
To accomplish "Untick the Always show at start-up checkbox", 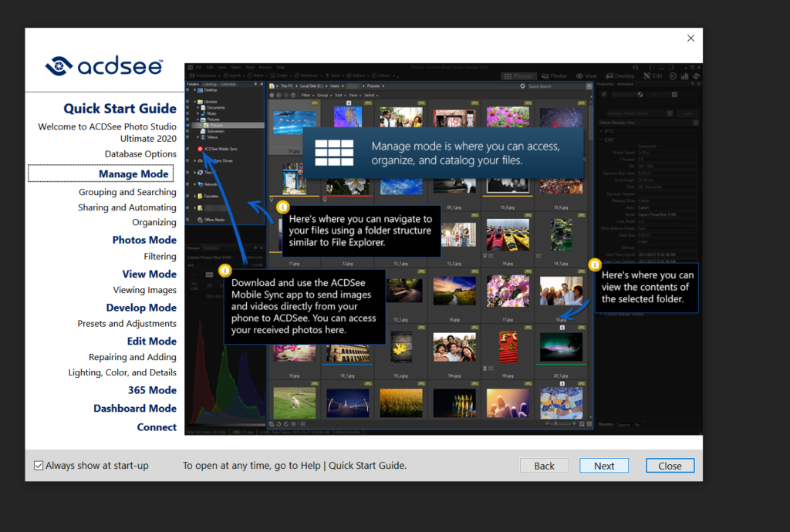I will point(39,466).
